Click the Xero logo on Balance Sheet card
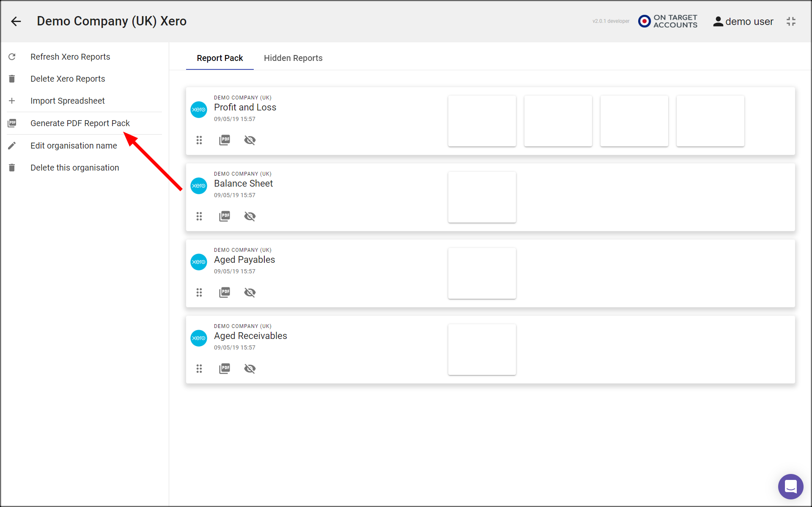 pyautogui.click(x=199, y=186)
